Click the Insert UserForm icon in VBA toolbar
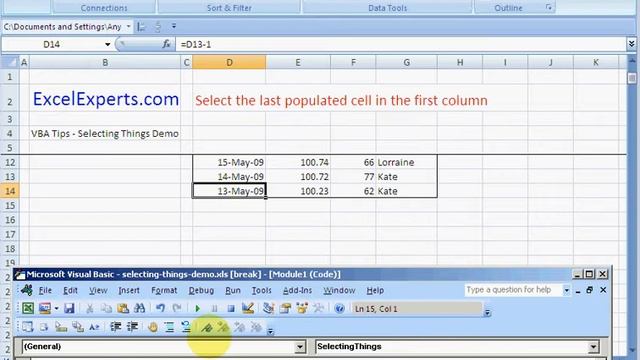The width and height of the screenshot is (640, 360). (x=44, y=308)
